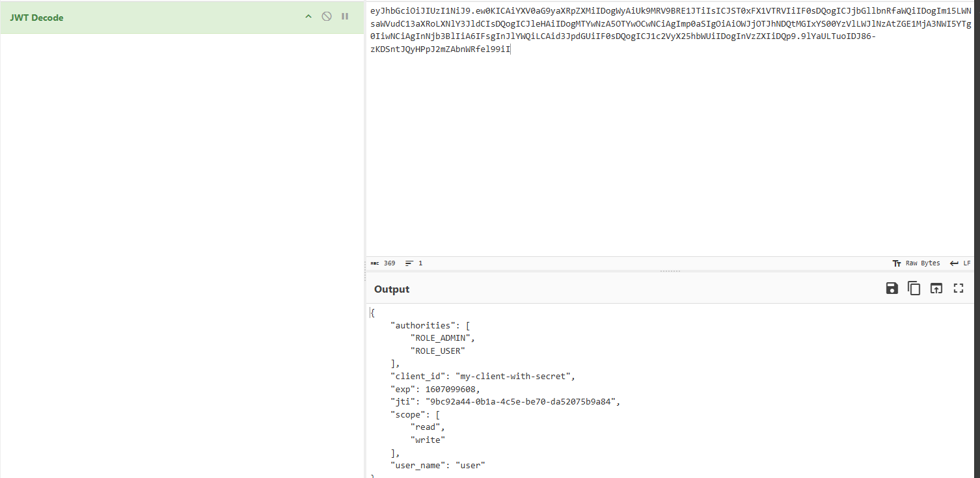Viewport: 980px width, 478px height.
Task: Collapse the JWT Decode operation chevron
Action: pos(308,16)
